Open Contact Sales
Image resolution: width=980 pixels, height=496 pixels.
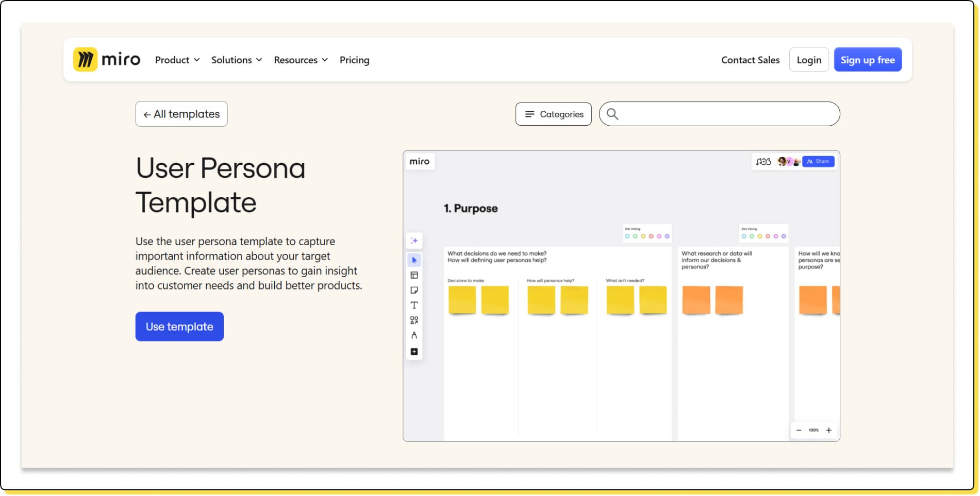pyautogui.click(x=750, y=60)
